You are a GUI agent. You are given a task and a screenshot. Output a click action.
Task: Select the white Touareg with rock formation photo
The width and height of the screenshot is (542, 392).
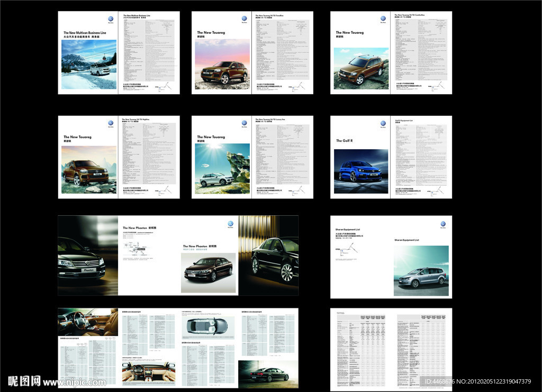click(222, 169)
